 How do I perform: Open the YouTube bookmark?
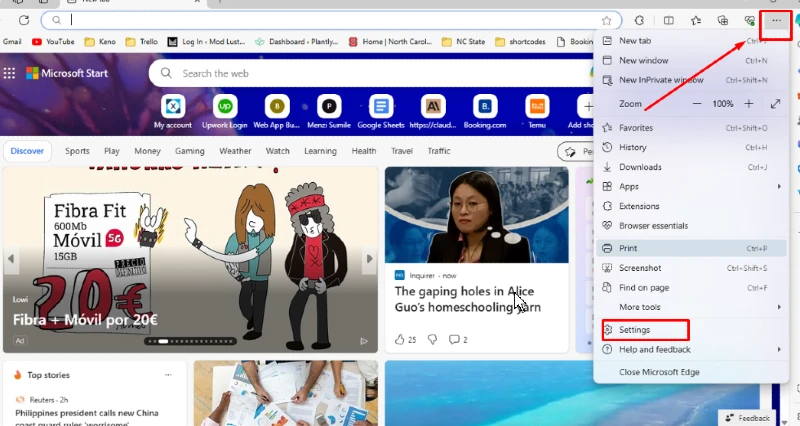point(53,42)
